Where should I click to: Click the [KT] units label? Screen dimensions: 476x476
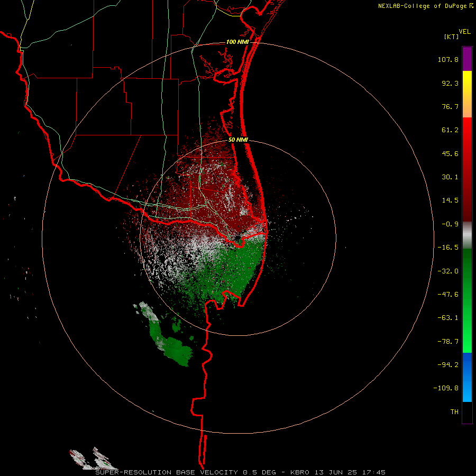pyautogui.click(x=451, y=36)
